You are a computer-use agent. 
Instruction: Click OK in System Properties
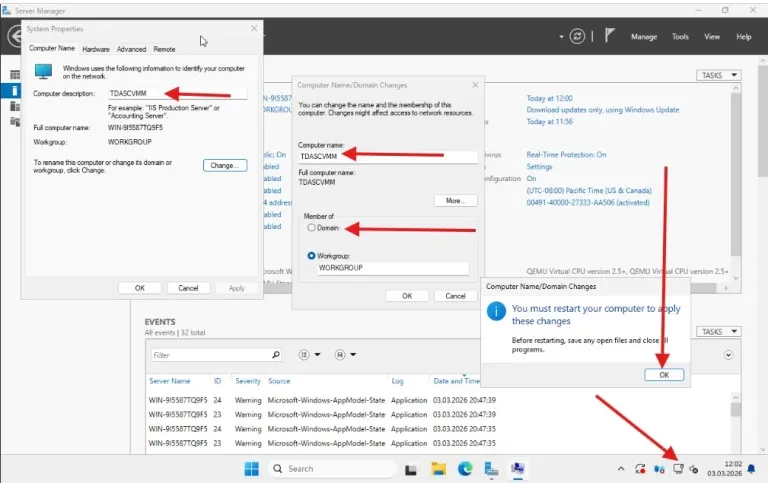click(x=140, y=288)
